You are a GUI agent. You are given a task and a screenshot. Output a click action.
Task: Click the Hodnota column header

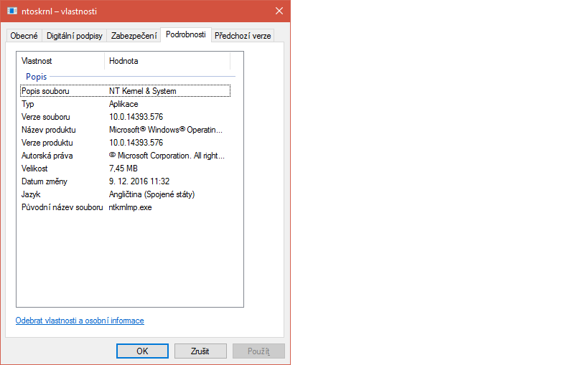(167, 61)
